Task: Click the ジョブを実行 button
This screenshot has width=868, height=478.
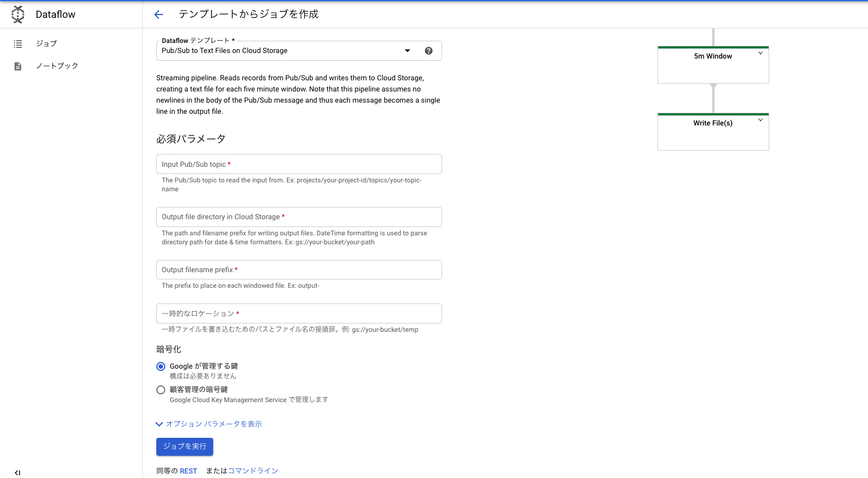Action: (x=185, y=446)
